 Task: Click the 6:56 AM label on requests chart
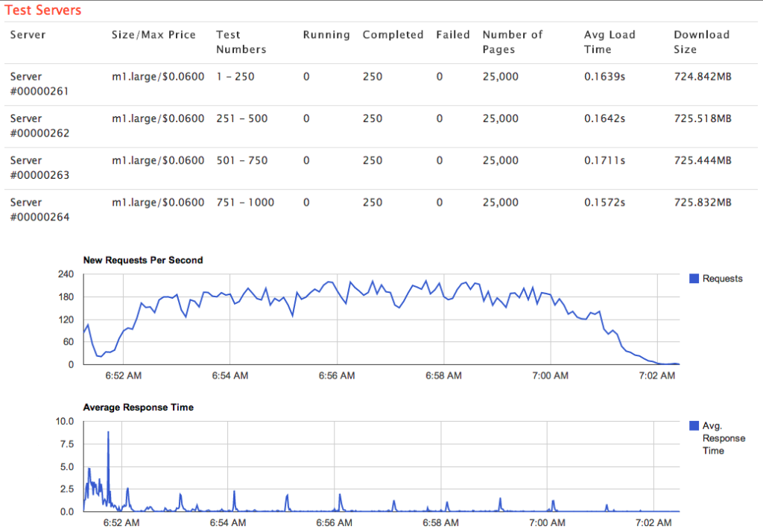[x=337, y=376]
